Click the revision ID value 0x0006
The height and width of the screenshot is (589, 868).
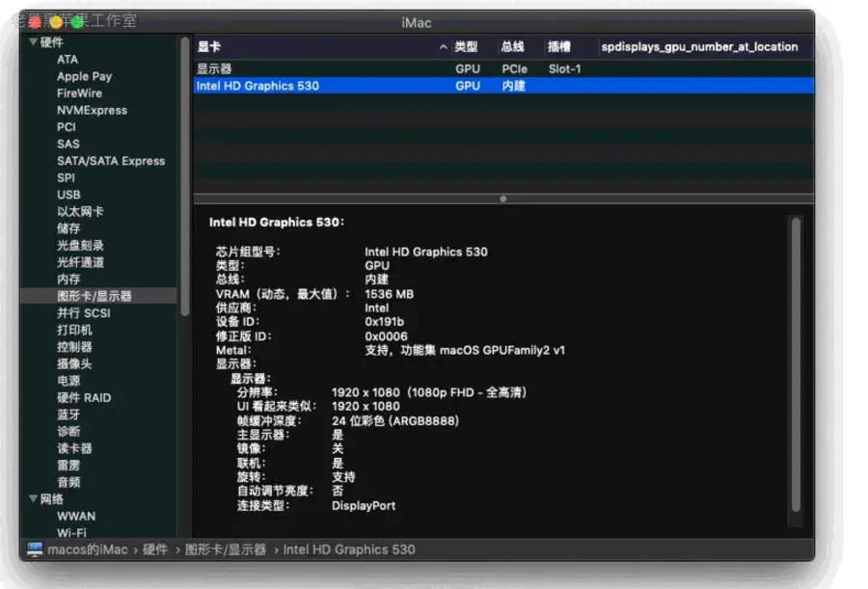coord(386,336)
